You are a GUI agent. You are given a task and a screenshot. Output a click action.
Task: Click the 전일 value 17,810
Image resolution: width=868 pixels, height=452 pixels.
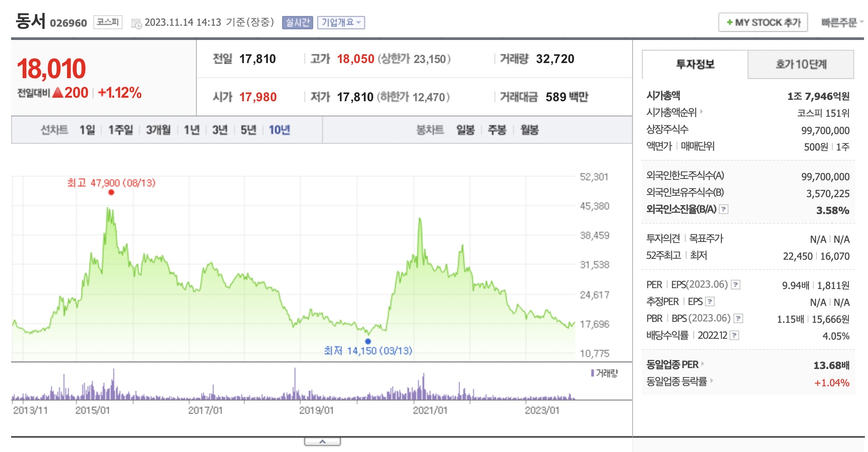coord(258,59)
